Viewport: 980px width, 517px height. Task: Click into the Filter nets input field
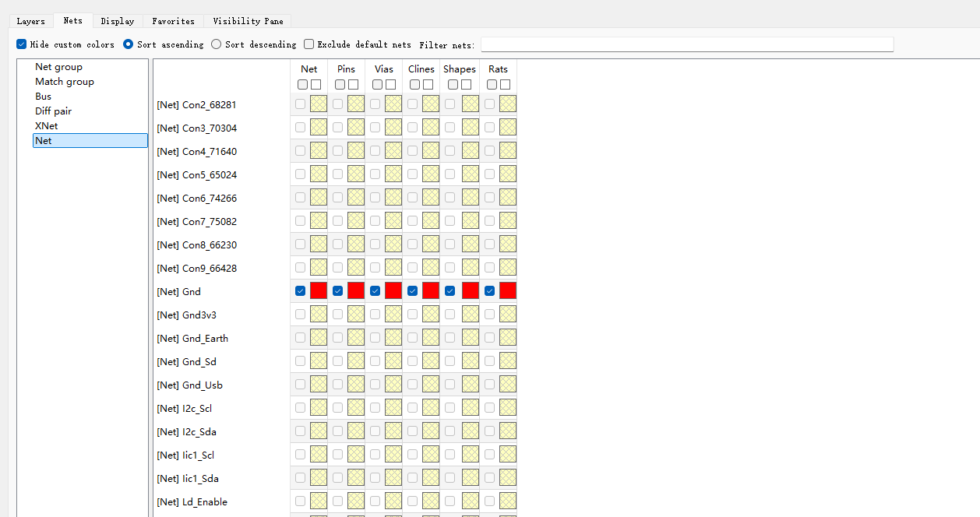click(687, 44)
